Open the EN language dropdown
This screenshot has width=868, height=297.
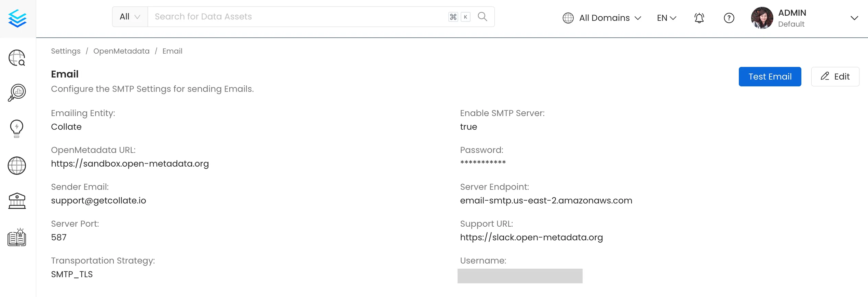[666, 17]
